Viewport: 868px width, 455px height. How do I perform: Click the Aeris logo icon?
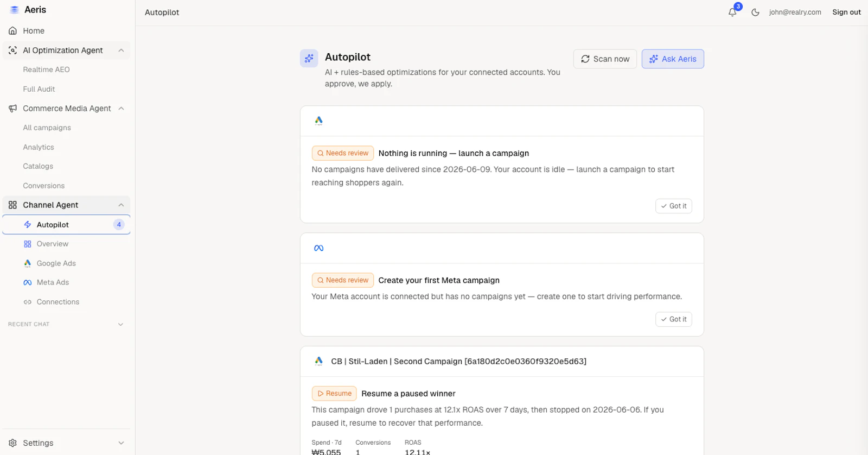(15, 10)
